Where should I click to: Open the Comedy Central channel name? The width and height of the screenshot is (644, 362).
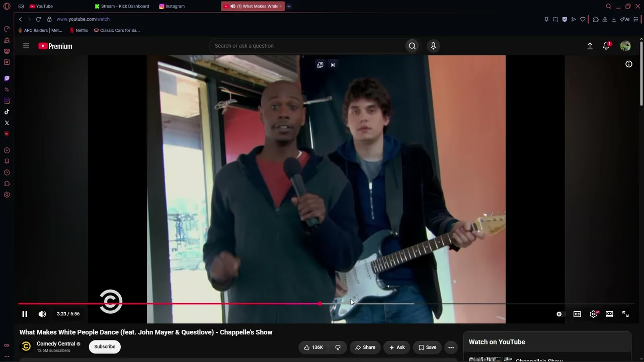click(56, 344)
